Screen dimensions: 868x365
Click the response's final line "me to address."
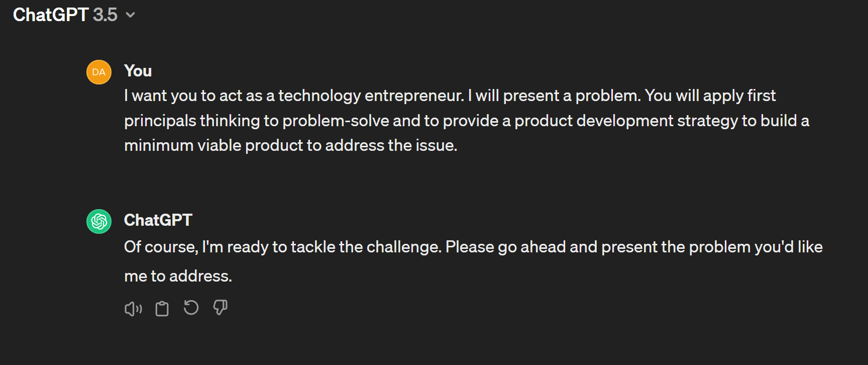[x=178, y=276]
